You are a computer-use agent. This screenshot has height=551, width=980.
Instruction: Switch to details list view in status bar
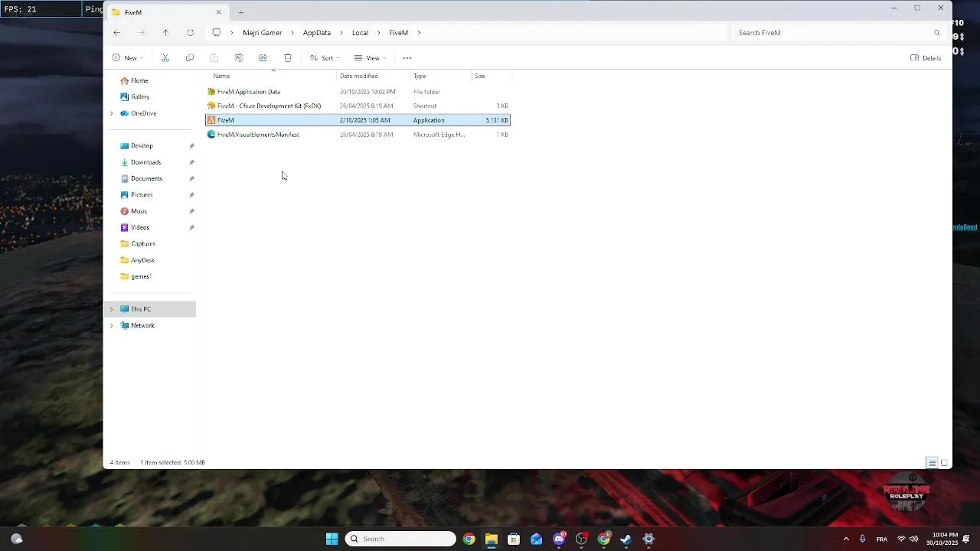[932, 463]
